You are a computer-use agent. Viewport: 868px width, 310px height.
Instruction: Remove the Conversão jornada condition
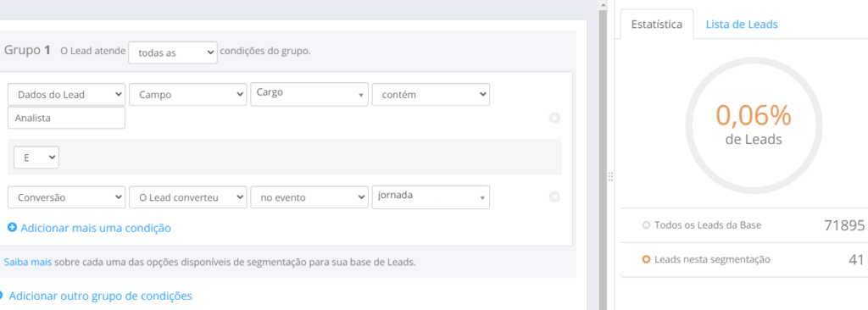(x=554, y=197)
